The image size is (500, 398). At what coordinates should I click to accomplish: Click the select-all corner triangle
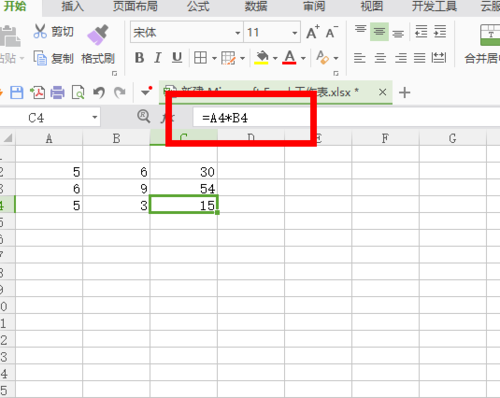coord(7,138)
